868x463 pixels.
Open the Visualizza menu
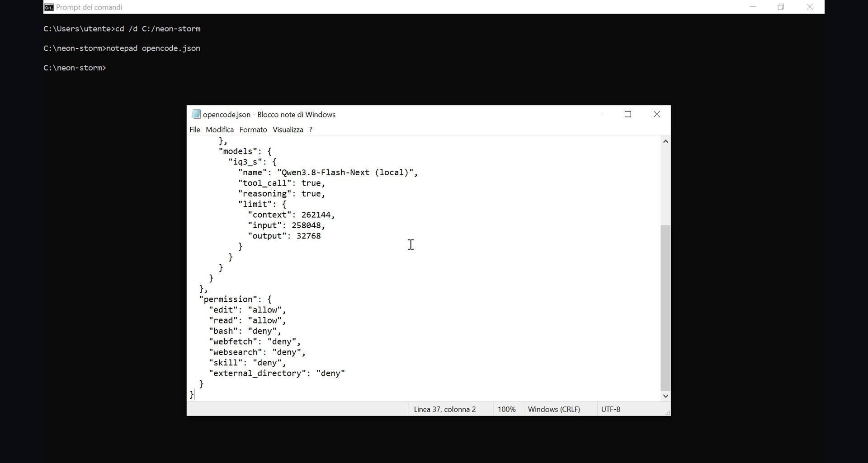pyautogui.click(x=288, y=130)
